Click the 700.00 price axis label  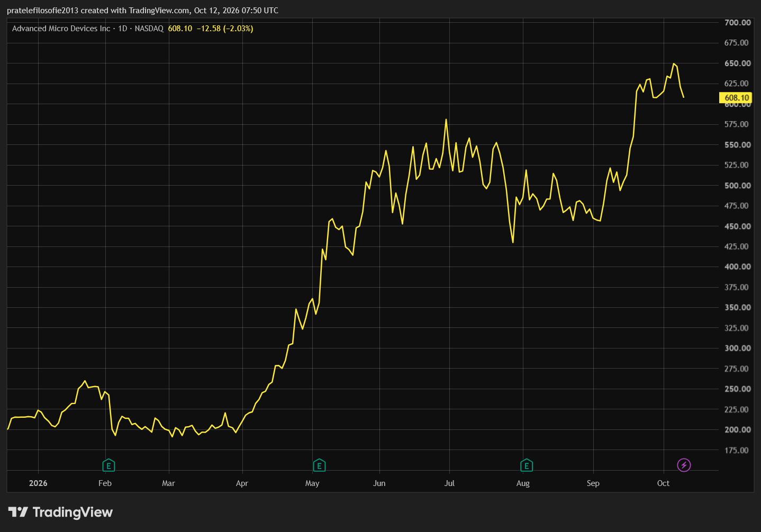tap(737, 22)
